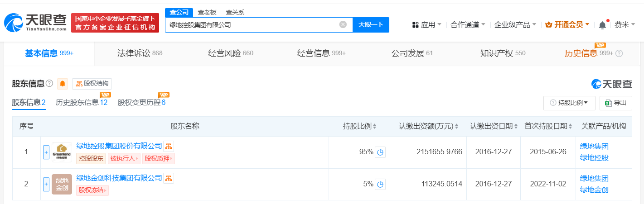Open the 股权质押 tag on row 1

pyautogui.click(x=159, y=158)
